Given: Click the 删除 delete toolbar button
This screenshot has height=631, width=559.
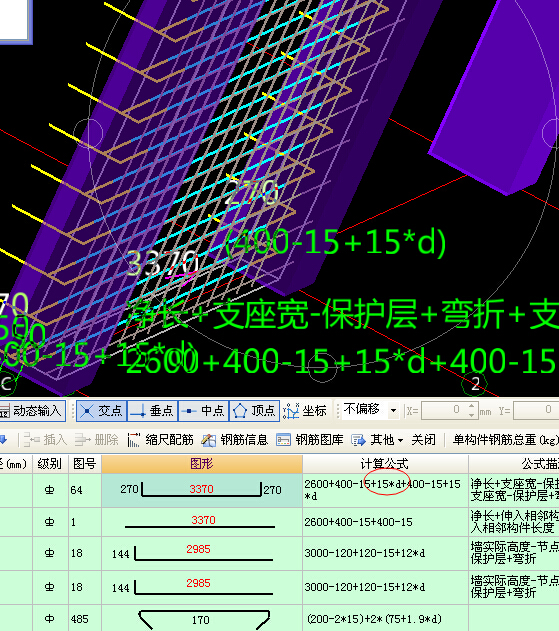Looking at the screenshot, I should (x=96, y=440).
